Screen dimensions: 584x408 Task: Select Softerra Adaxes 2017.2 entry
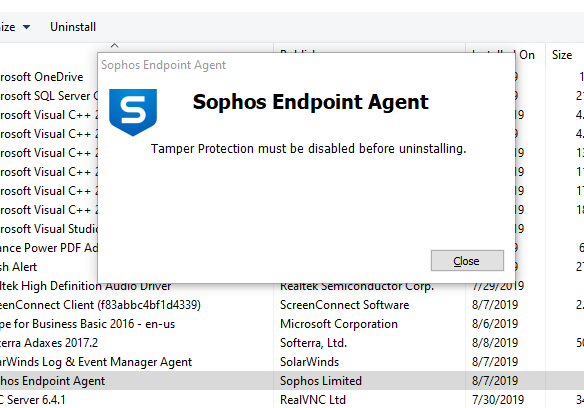[49, 343]
